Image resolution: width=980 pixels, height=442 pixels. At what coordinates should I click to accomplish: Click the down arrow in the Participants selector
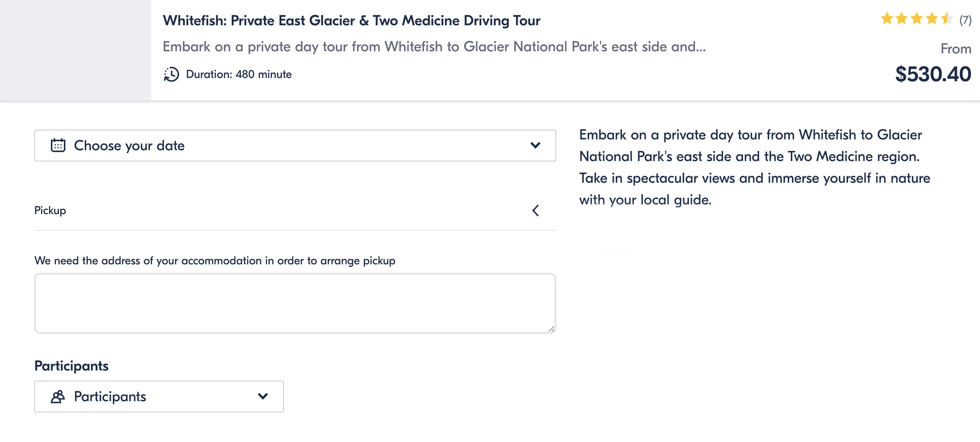tap(263, 397)
